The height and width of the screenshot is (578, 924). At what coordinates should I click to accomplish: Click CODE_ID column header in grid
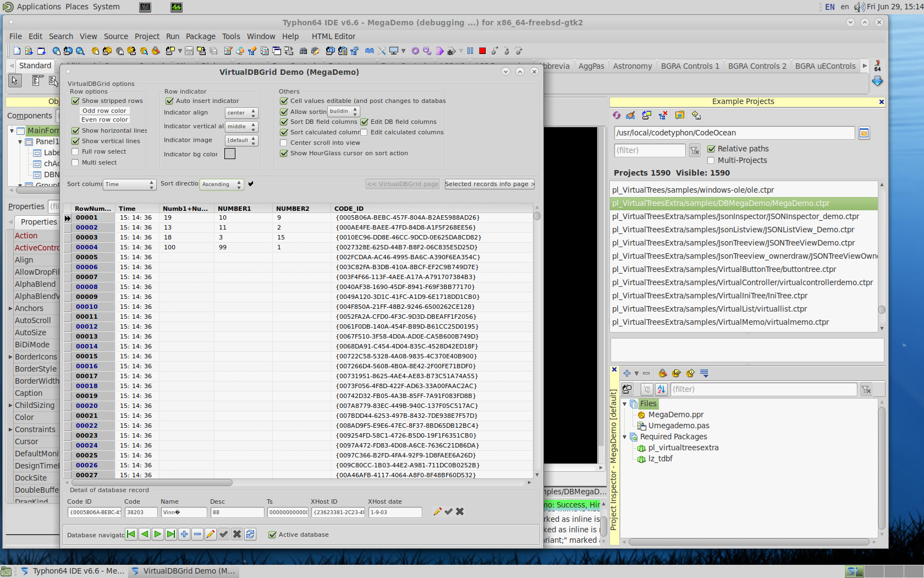click(432, 209)
